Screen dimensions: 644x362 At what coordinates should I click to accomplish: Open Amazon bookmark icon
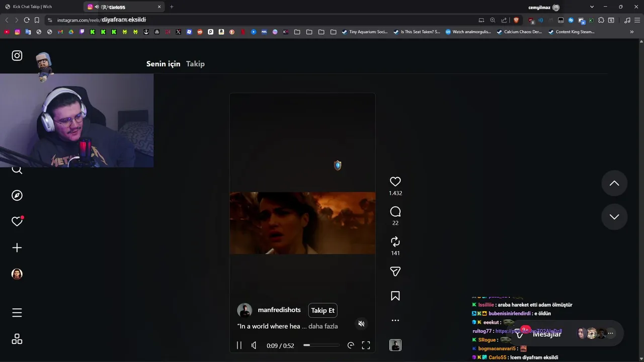tap(221, 32)
